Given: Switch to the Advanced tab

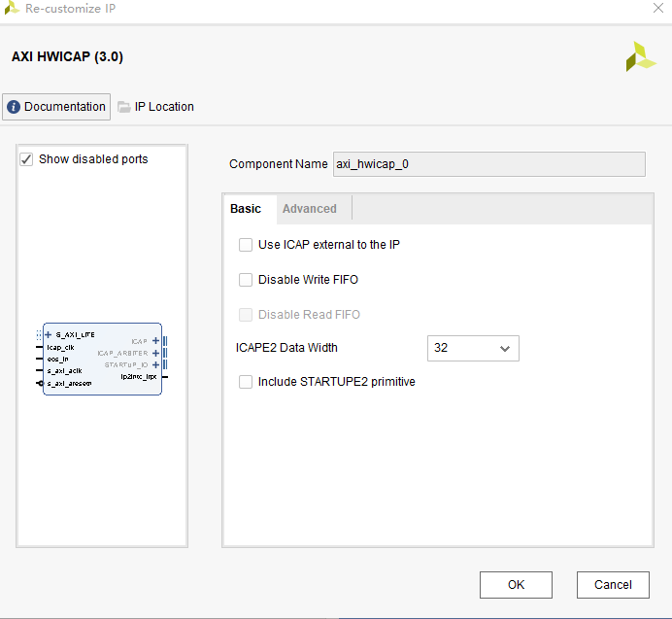Looking at the screenshot, I should pos(309,209).
